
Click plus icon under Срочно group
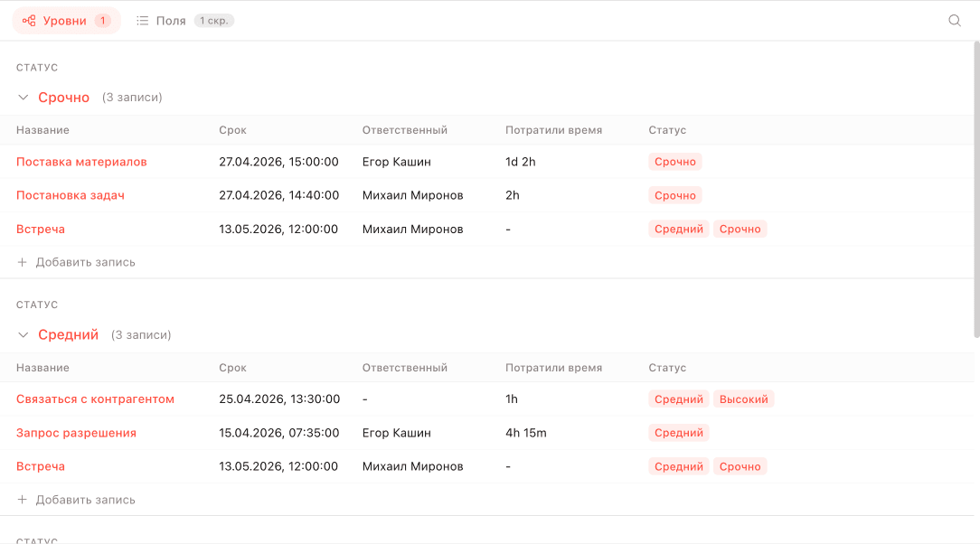point(22,262)
